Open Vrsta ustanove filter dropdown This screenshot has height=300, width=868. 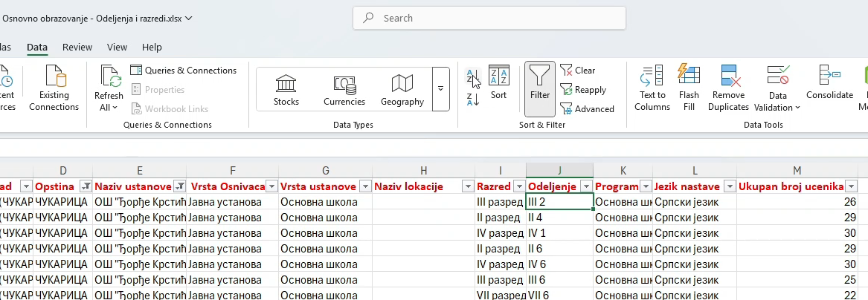365,186
